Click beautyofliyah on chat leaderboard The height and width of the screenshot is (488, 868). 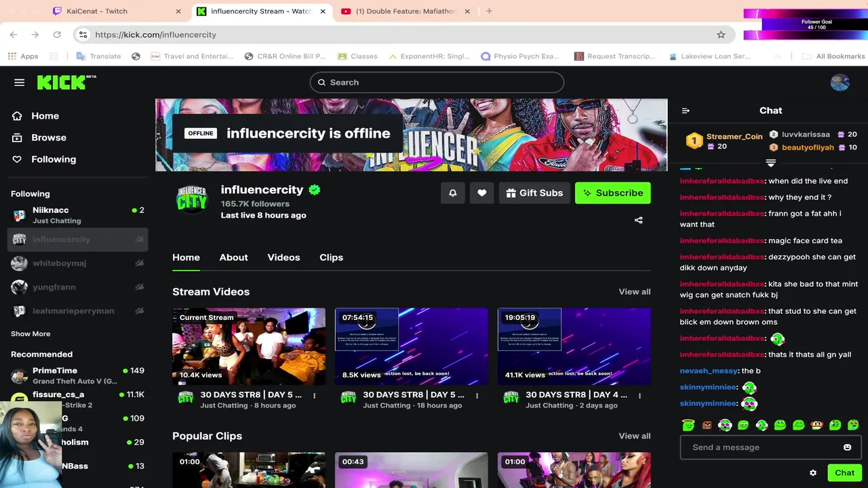coord(808,147)
